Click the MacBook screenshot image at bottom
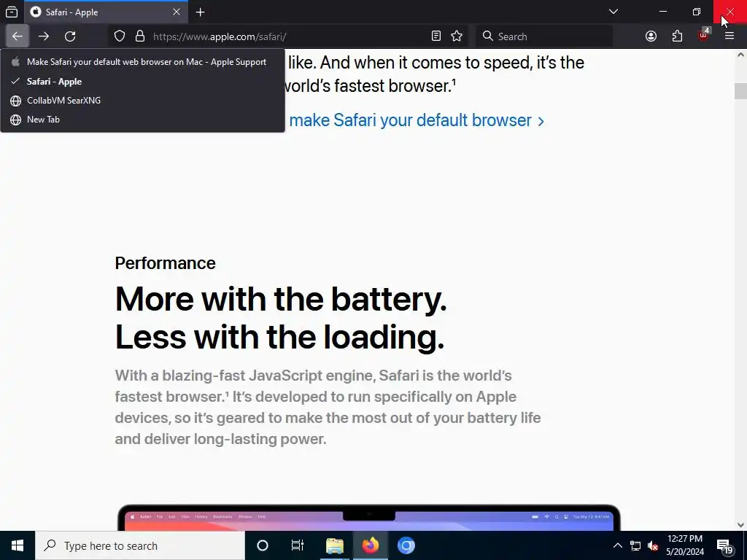The height and width of the screenshot is (560, 747). (368, 518)
